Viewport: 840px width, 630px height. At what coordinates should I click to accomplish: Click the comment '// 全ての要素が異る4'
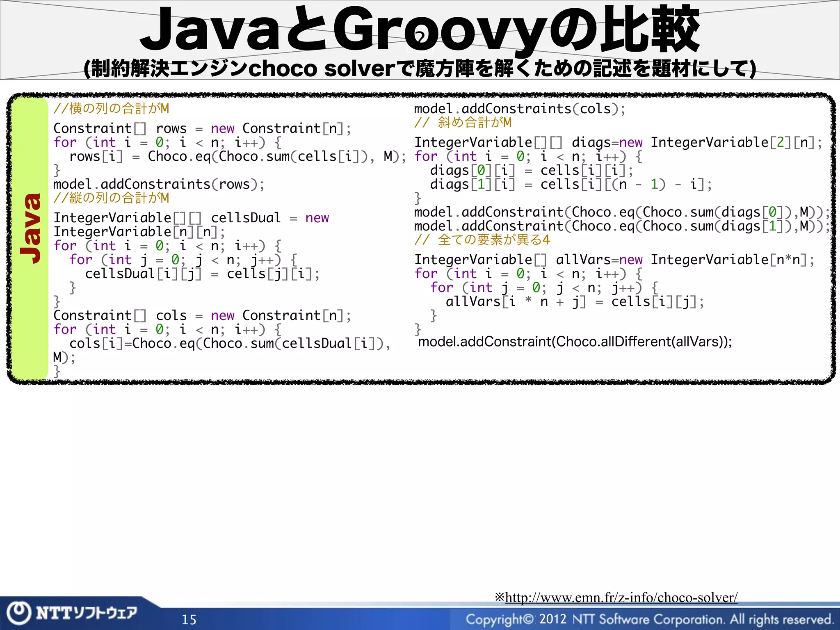[x=482, y=240]
